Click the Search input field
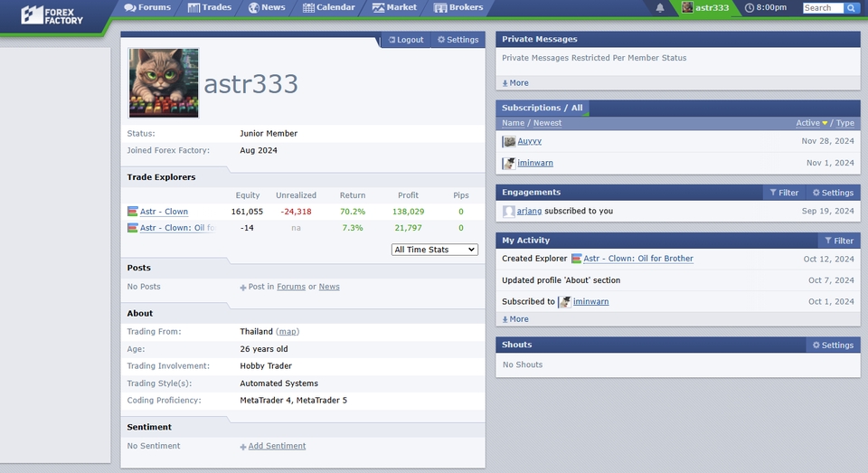This screenshot has height=473, width=868. click(x=823, y=8)
